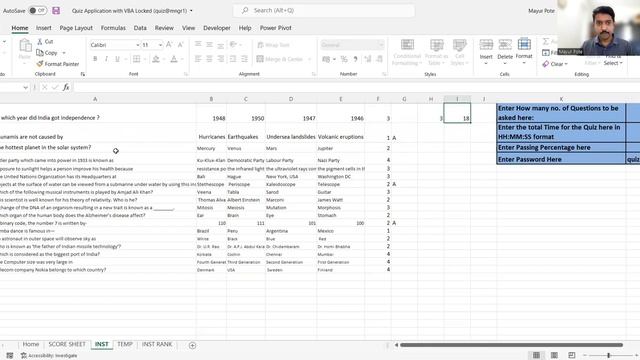The height and width of the screenshot is (360, 640).
Task: Open Format as Table menu
Action: [x=436, y=52]
